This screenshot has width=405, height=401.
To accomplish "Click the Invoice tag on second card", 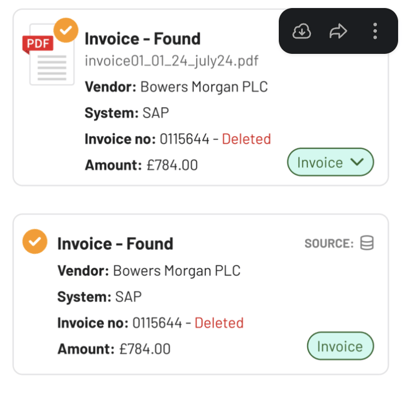I will (340, 346).
